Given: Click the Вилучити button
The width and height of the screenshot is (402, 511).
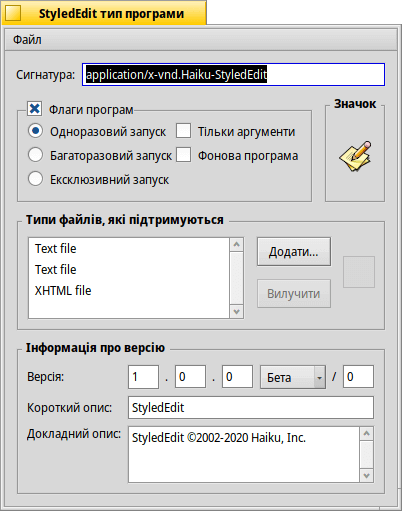Looking at the screenshot, I should pos(294,294).
